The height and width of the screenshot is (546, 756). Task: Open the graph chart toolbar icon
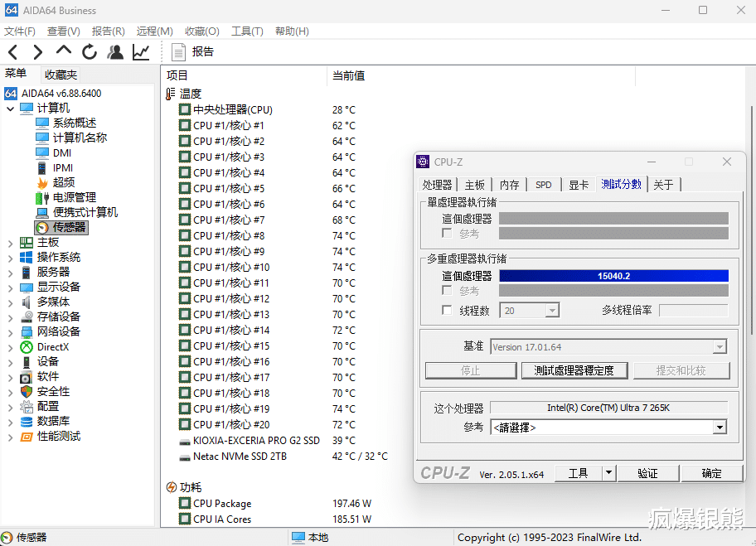tap(141, 51)
